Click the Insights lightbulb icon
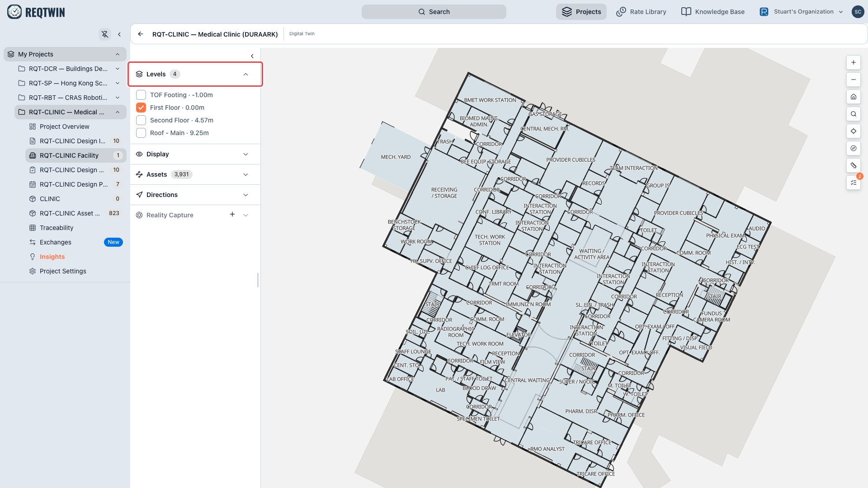Screen dimensions: 868x488 tap(33, 257)
